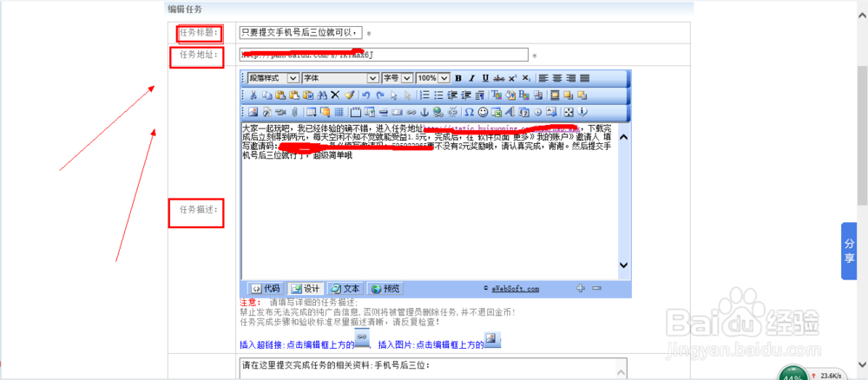Click the editor's scroll-down arrow

(623, 265)
